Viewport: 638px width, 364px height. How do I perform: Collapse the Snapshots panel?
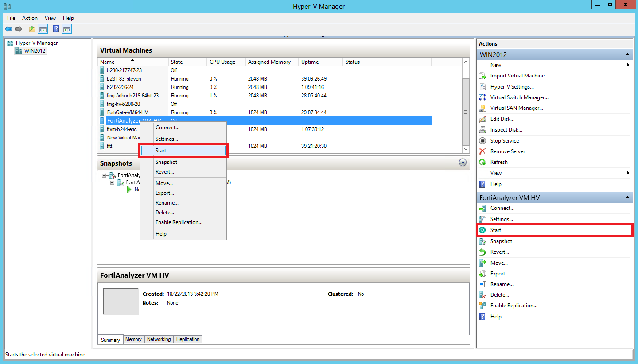(463, 163)
